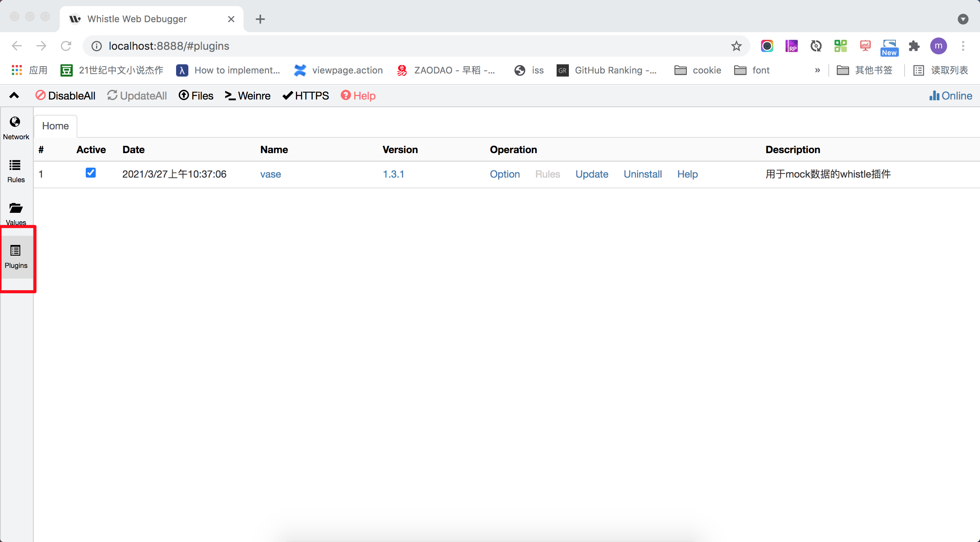This screenshot has width=980, height=542.
Task: Toggle the Active checkbox for vase plugin
Action: tap(90, 173)
